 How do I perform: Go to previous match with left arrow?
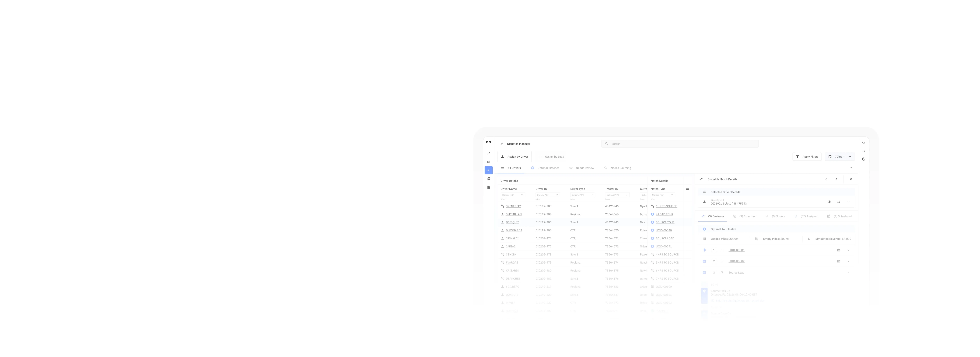pyautogui.click(x=826, y=179)
